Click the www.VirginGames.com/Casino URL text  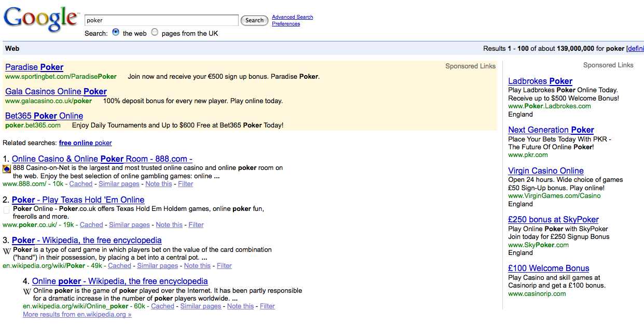(554, 196)
